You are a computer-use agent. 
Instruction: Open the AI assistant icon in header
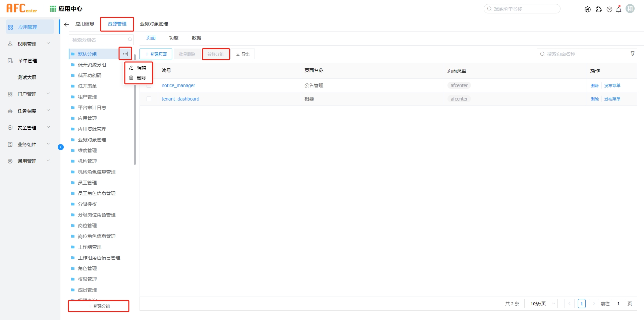587,9
